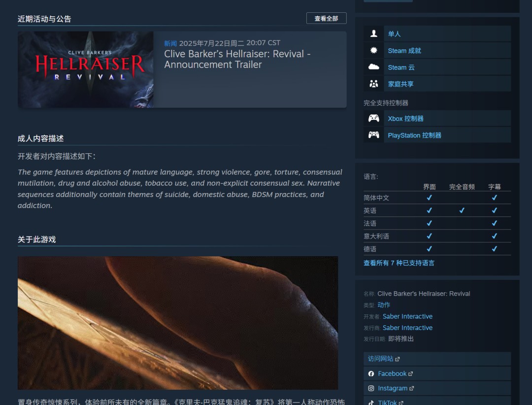Viewport: 532px width, 405px height.
Task: Click the Xbox controller gamepad icon
Action: tap(373, 118)
